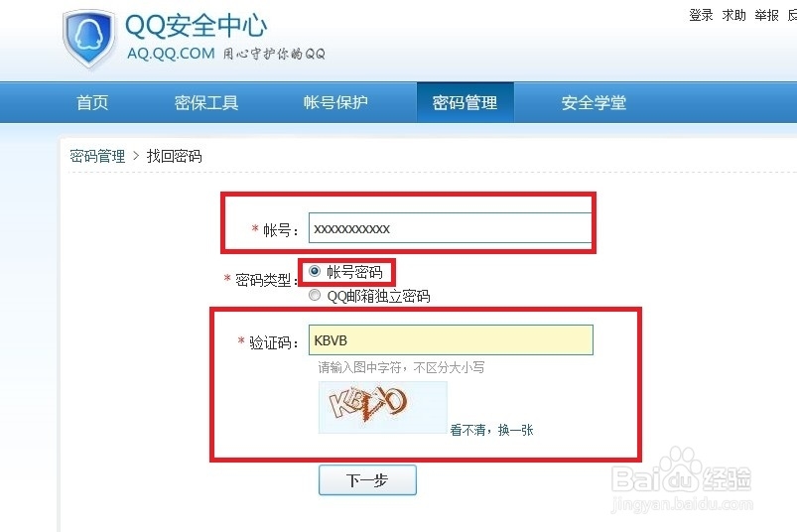This screenshot has width=797, height=532.
Task: Click the 验证码 input field
Action: [451, 339]
